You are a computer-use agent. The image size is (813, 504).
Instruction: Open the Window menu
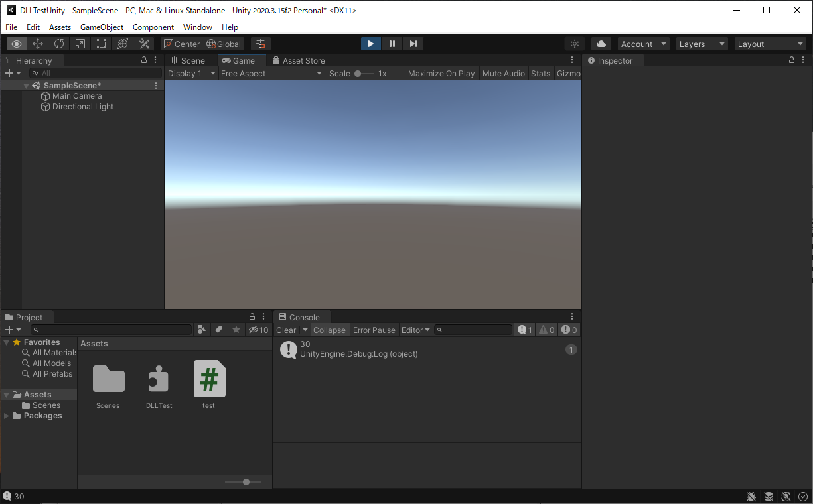pyautogui.click(x=198, y=27)
